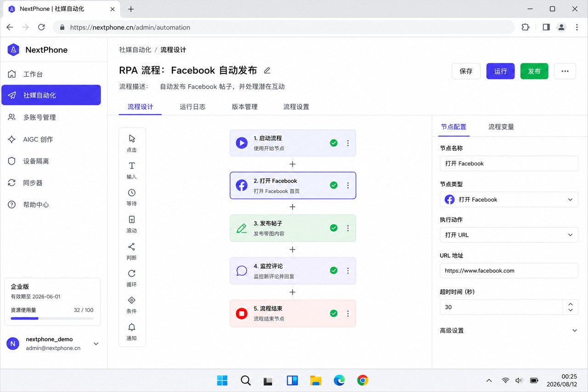
Task: Open the kebab menu on 打开 Facebook node
Action: click(348, 185)
